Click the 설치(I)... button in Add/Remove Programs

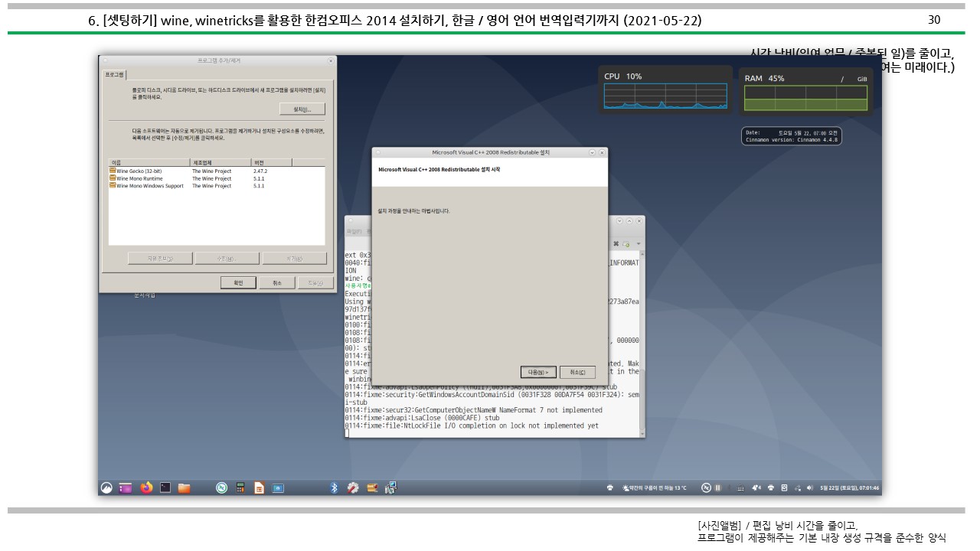[302, 109]
